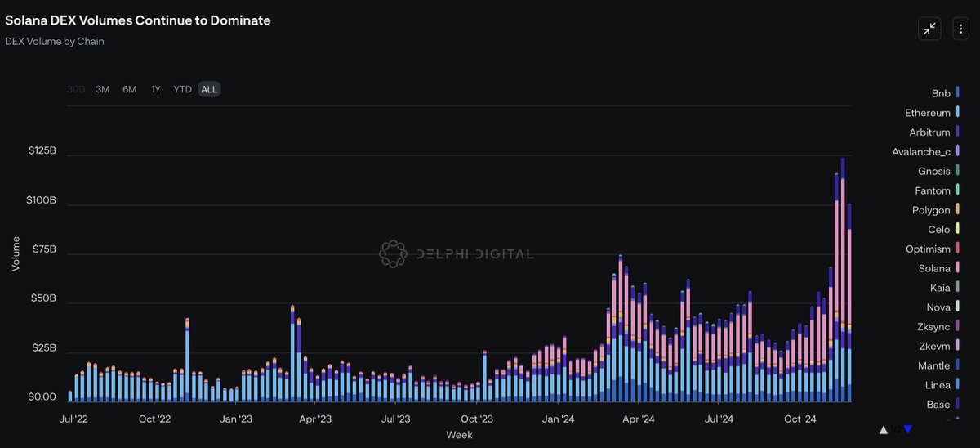Toggle the Polygon legend series
Screen dimensions: 980x448
[x=938, y=210]
